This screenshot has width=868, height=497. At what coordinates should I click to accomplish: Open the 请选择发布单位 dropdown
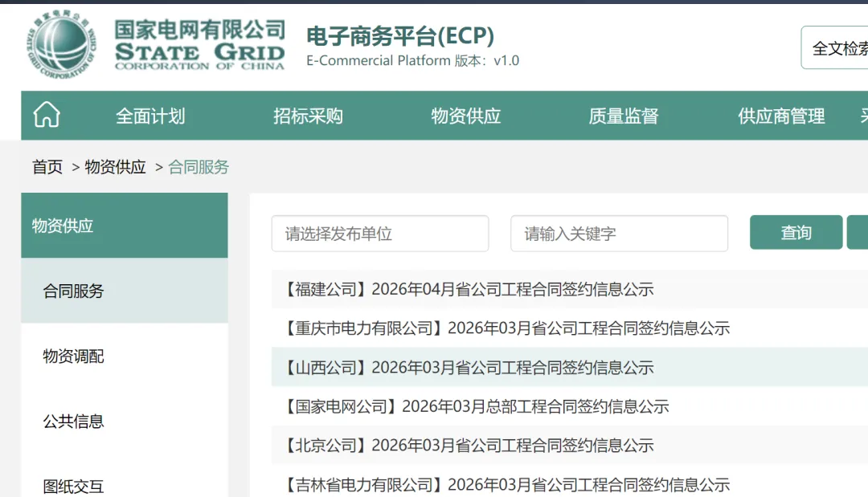380,233
